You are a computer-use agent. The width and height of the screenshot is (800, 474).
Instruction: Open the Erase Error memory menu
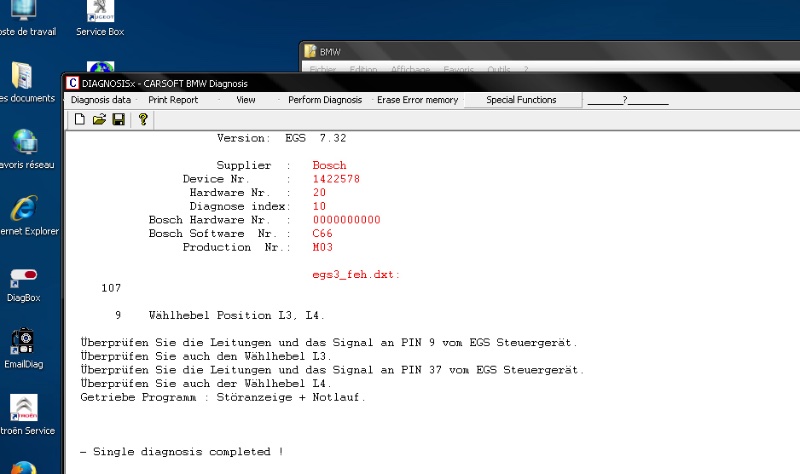417,100
